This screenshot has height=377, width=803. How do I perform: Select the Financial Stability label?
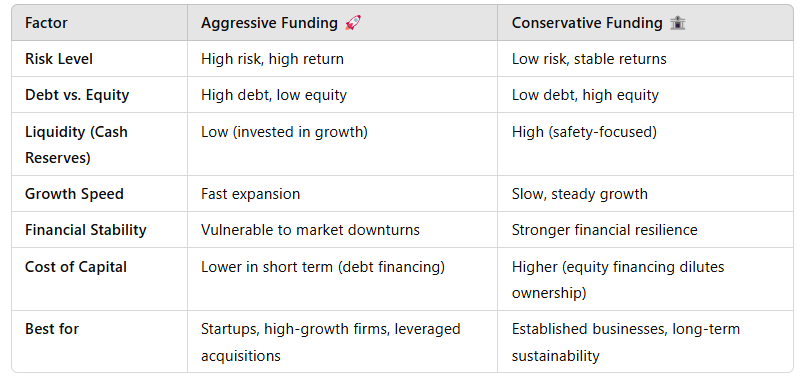click(x=86, y=230)
